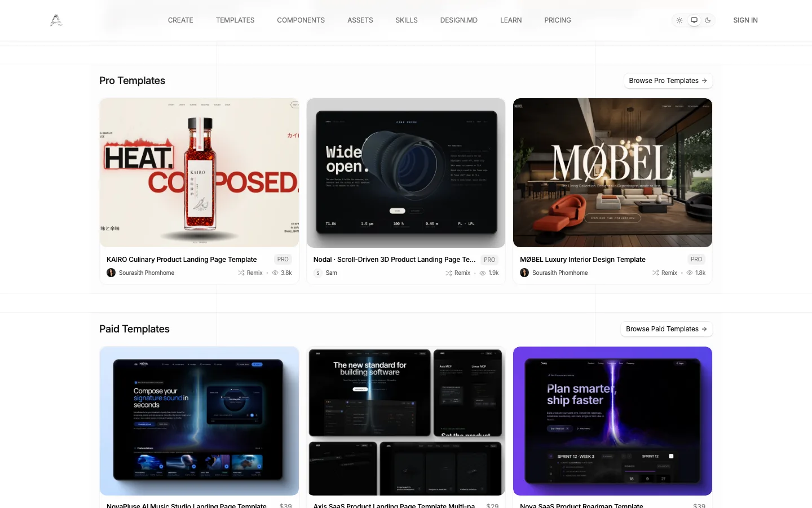The width and height of the screenshot is (812, 508).
Task: Click Sourasith Phomhome avatar under MØBEL card
Action: [x=524, y=273]
